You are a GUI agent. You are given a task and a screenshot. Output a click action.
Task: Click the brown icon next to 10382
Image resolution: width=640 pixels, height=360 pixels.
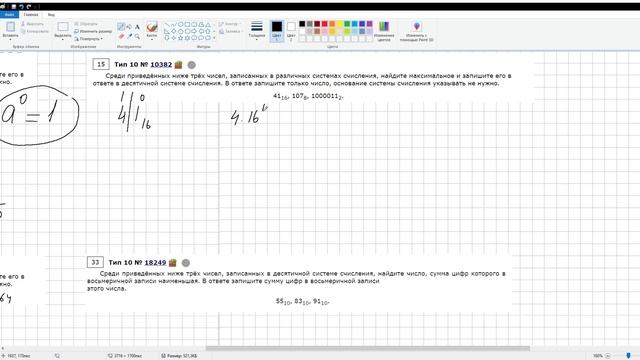[x=178, y=64]
